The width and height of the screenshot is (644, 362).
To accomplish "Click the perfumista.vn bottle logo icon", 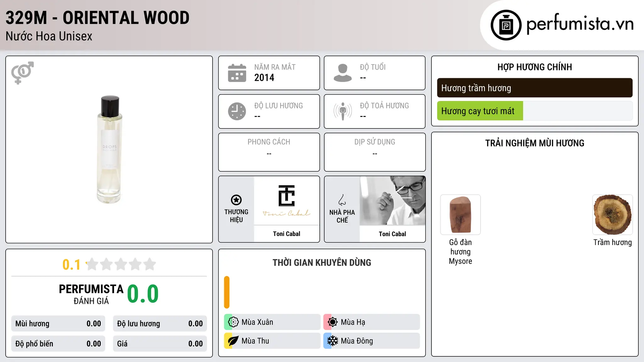I will pos(506,25).
